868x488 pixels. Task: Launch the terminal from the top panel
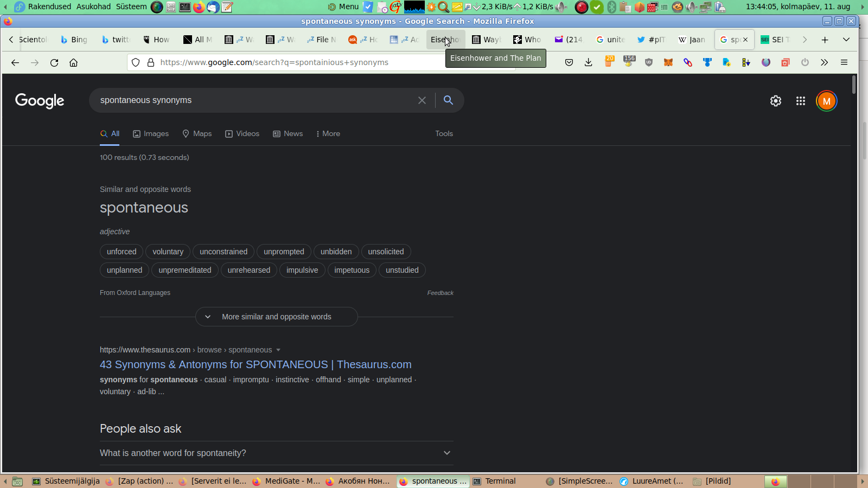click(x=185, y=7)
